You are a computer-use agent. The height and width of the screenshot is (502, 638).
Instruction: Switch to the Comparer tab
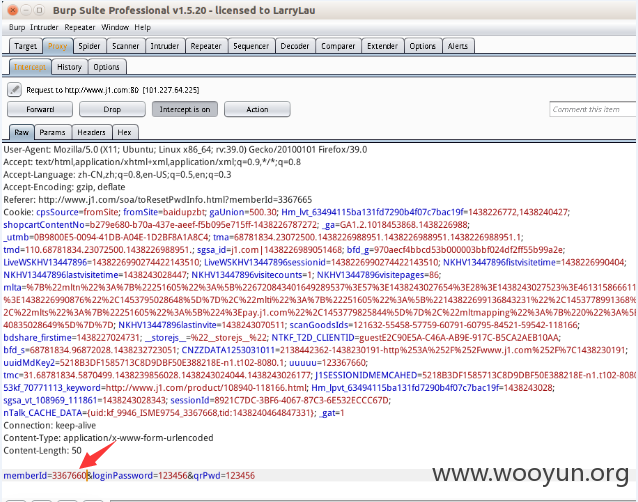[338, 46]
